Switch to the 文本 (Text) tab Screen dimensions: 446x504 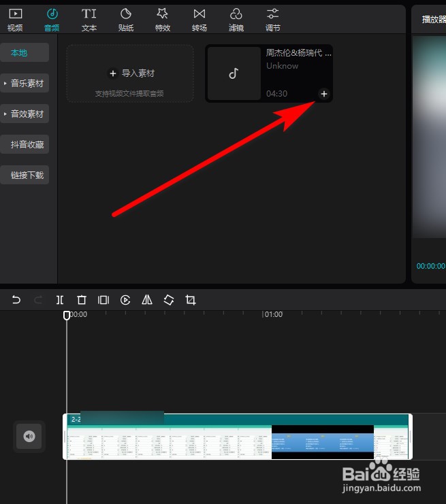click(89, 20)
